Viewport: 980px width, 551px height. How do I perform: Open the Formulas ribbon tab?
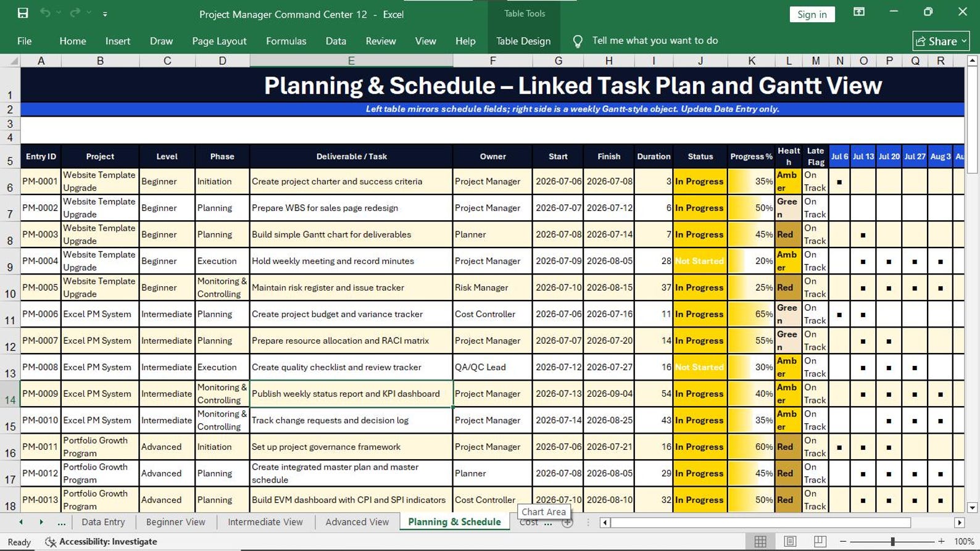(x=286, y=41)
